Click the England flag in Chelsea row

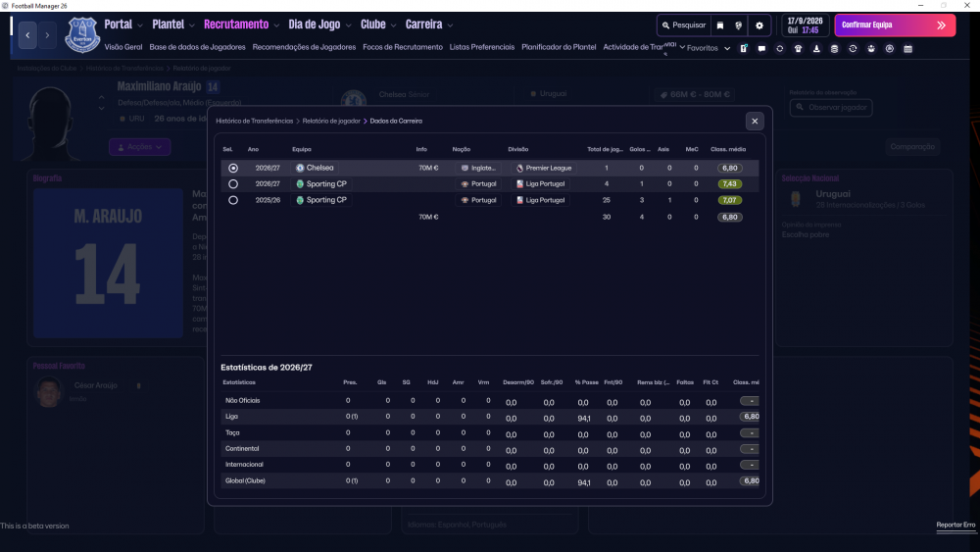click(x=465, y=169)
